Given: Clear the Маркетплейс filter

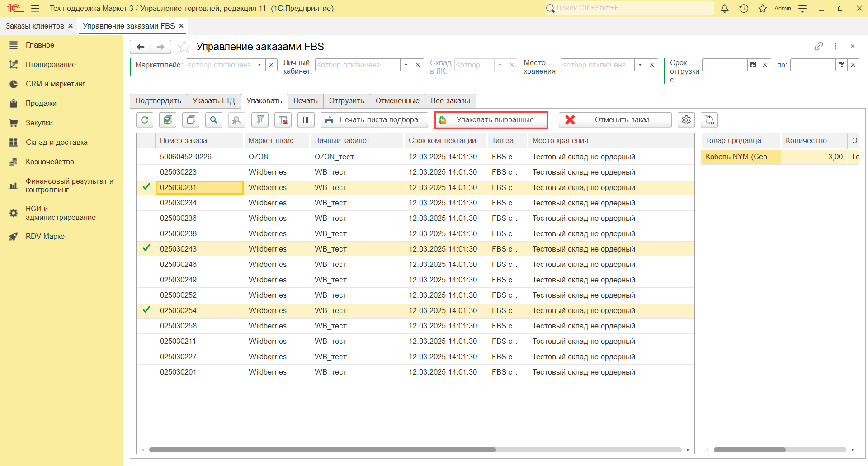Looking at the screenshot, I should click(271, 65).
